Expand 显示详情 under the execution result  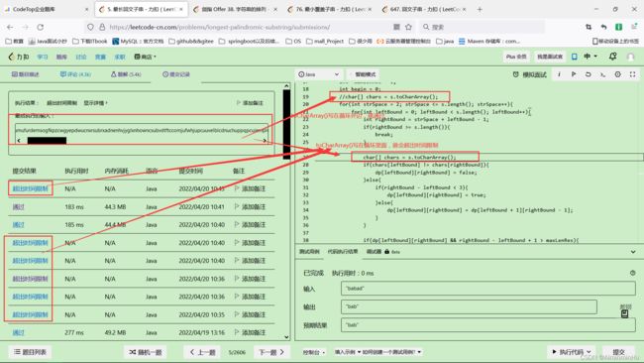click(95, 103)
